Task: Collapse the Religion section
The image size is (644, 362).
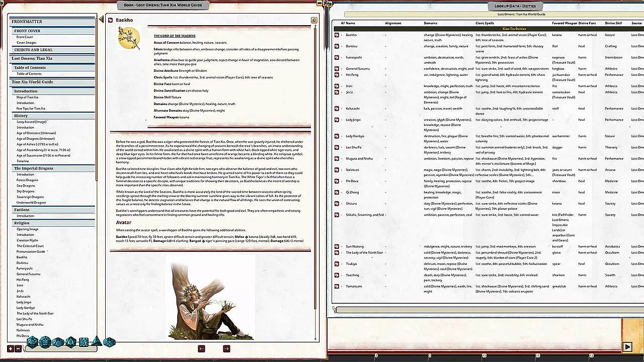Action: click(54, 223)
